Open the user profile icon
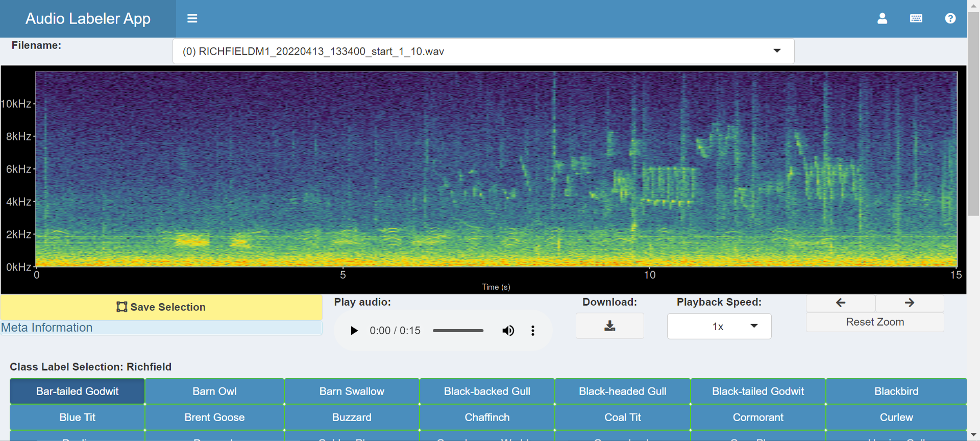The width and height of the screenshot is (980, 441). pyautogui.click(x=882, y=18)
